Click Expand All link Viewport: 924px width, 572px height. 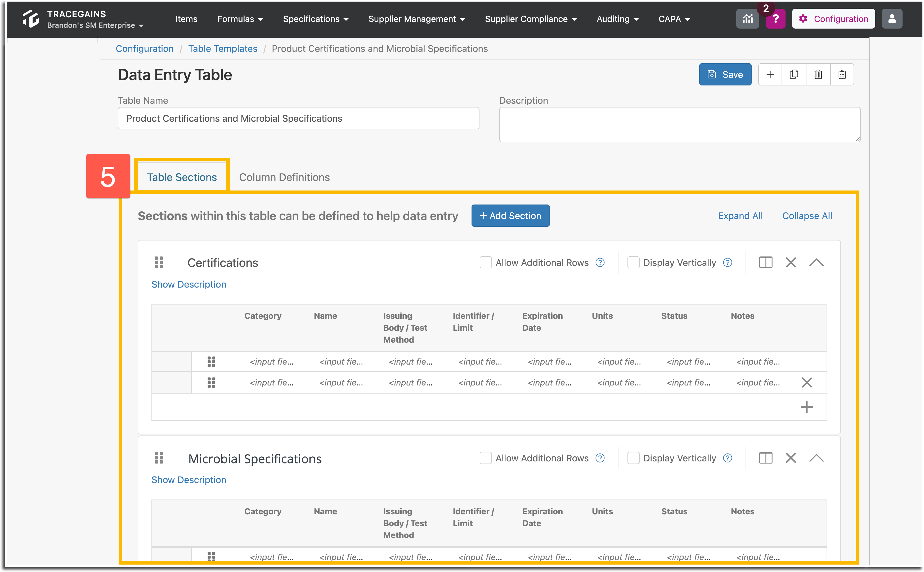pyautogui.click(x=740, y=216)
